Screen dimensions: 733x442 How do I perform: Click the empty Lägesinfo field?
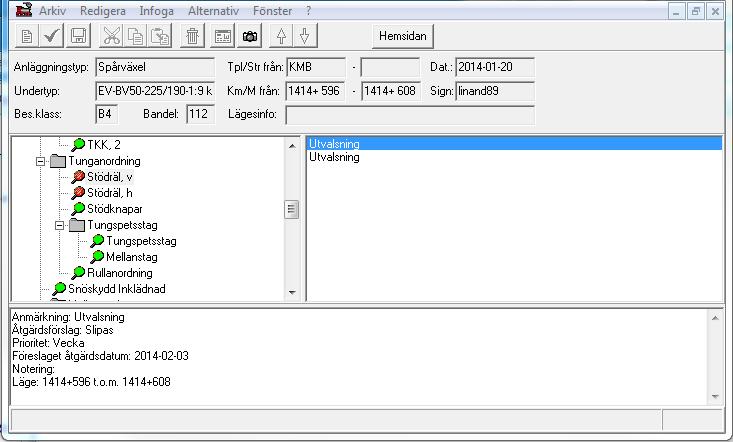click(x=410, y=115)
